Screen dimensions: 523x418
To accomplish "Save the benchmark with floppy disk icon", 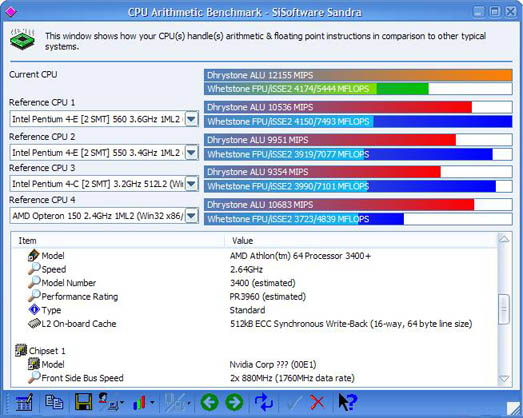I will point(83,402).
